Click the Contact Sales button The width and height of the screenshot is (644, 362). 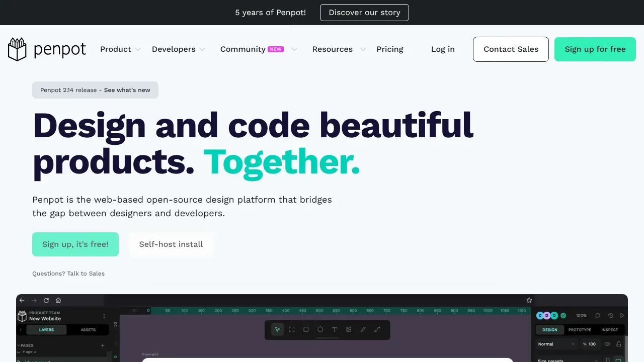coord(511,49)
